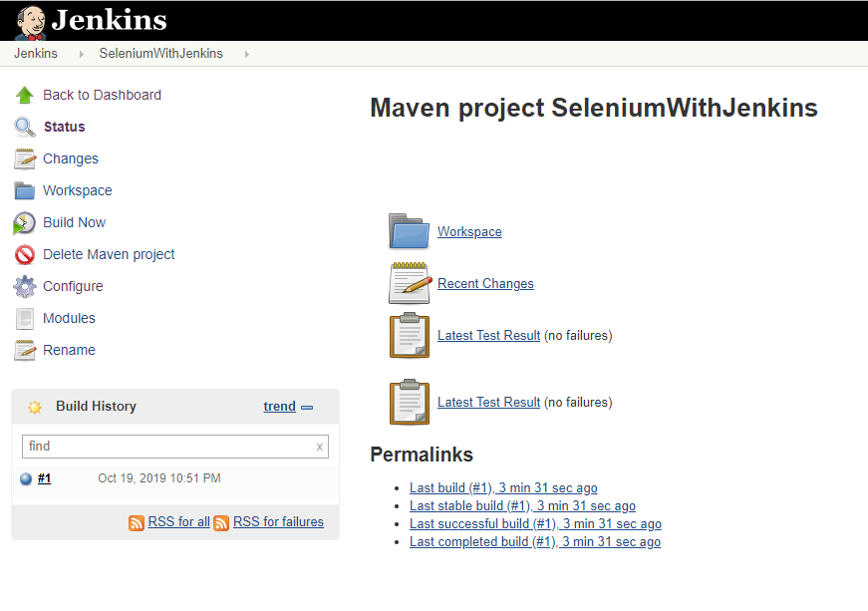Collapse the build trend minus icon

click(x=307, y=408)
